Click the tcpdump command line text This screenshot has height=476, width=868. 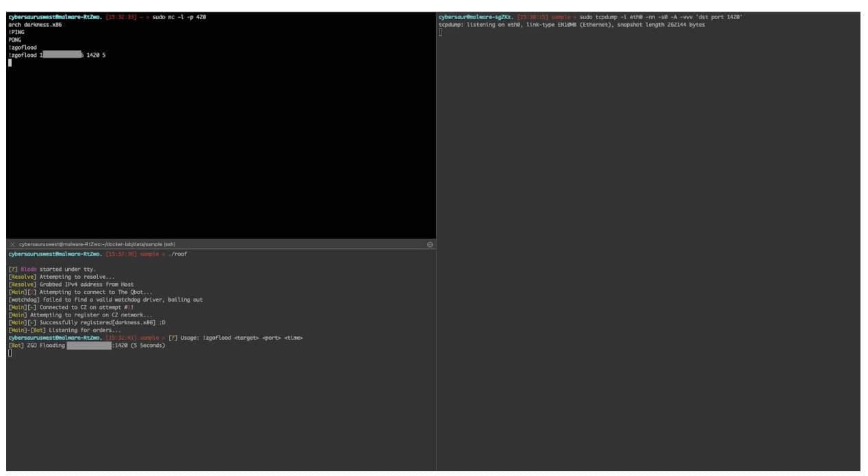(661, 16)
